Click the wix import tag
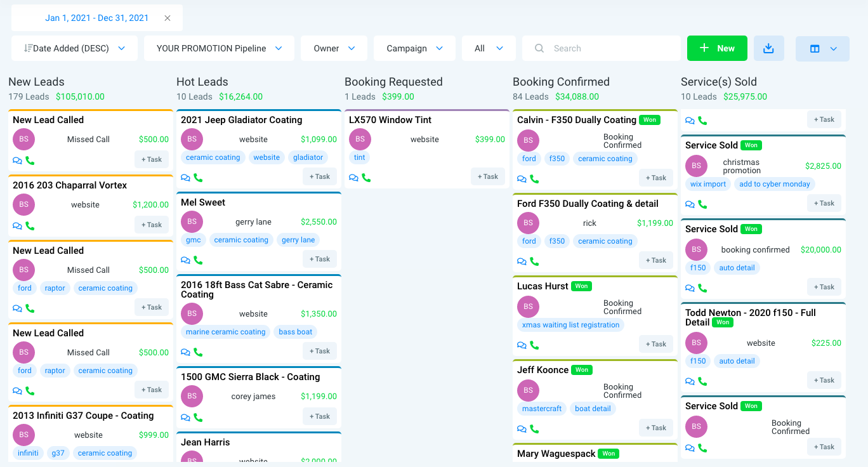The height and width of the screenshot is (467, 868). coord(708,184)
